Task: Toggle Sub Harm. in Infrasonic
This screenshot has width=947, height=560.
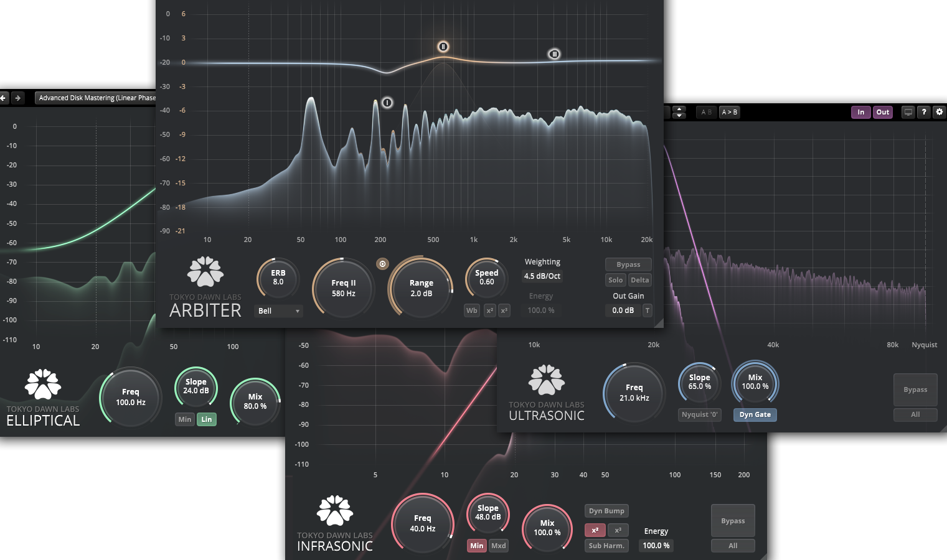Action: coord(606,546)
